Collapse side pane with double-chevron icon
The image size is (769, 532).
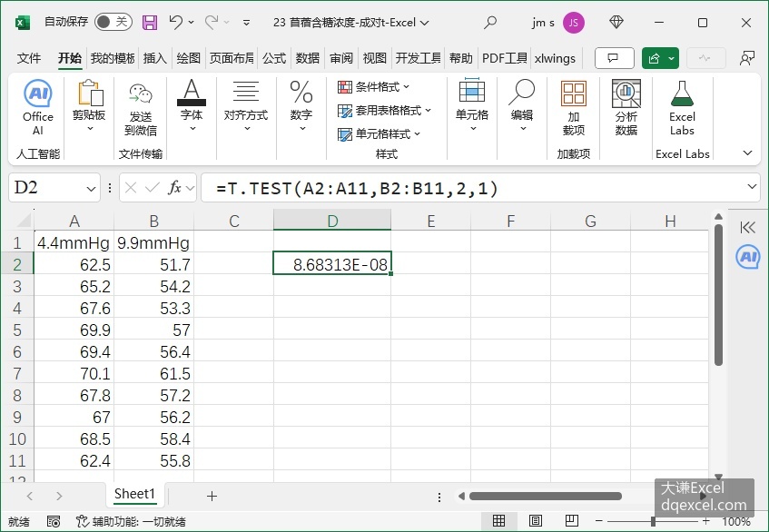click(747, 227)
